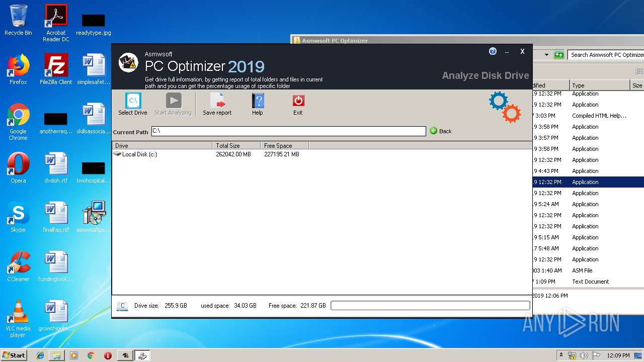Select the Text Document row in Explorer
644x362 pixels.
tap(588, 282)
